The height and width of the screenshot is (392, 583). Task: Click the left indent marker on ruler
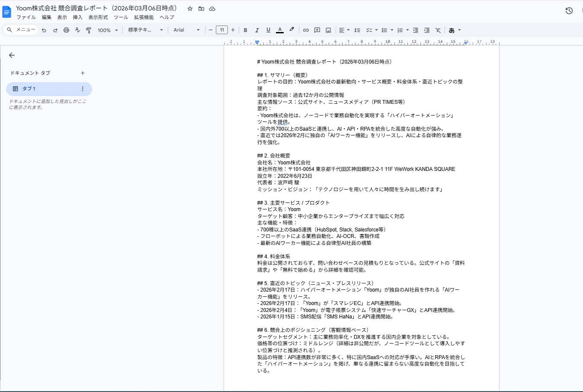click(x=257, y=42)
